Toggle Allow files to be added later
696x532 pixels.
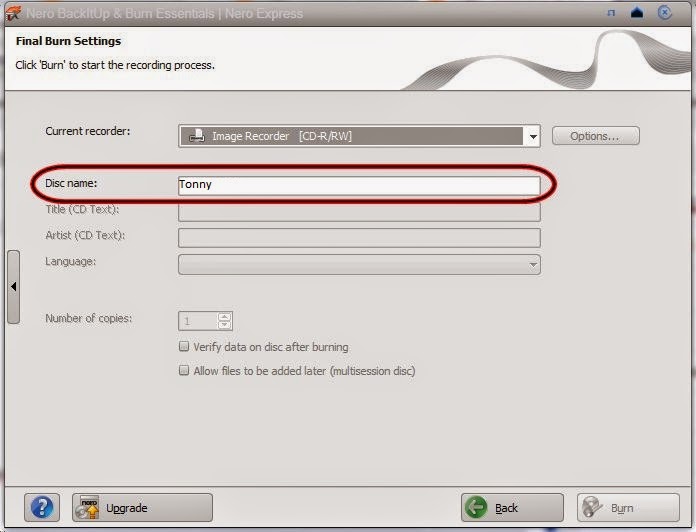[184, 370]
